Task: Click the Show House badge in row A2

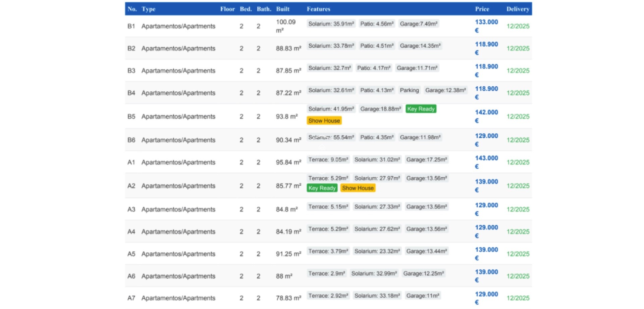Action: pos(358,188)
